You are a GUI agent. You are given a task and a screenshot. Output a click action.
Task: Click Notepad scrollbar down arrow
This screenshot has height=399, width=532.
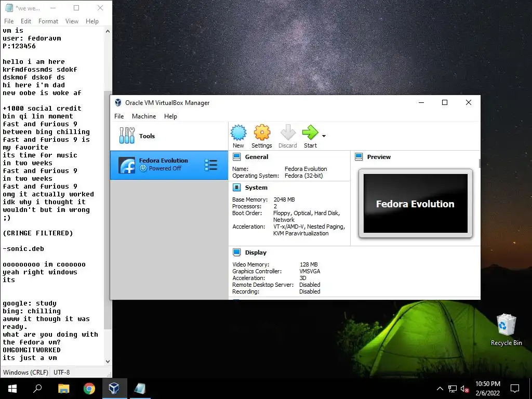tap(108, 362)
